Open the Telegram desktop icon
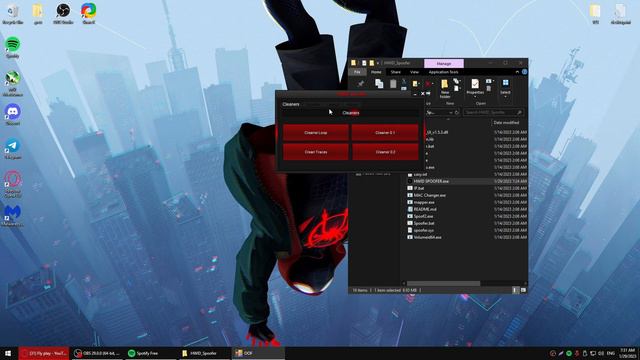This screenshot has height=360, width=640. (x=13, y=148)
